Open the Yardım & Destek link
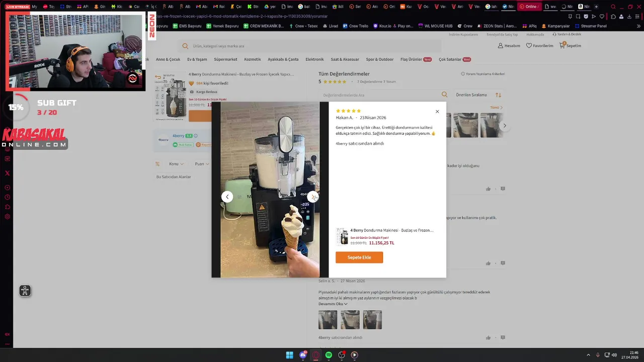Screen dimensions: 644x362 click(x=567, y=34)
